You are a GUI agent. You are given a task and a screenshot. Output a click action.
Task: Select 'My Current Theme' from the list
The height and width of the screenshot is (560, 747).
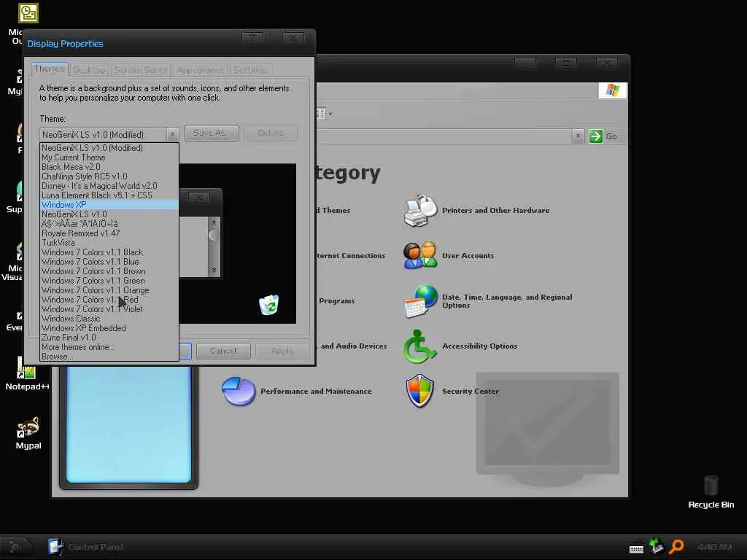(109, 157)
